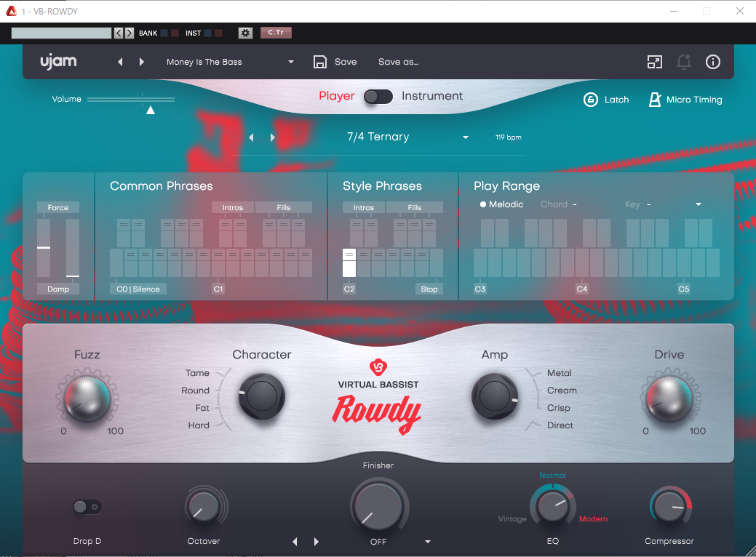This screenshot has height=557, width=756.
Task: Open the Key selection dropdown
Action: 699,204
